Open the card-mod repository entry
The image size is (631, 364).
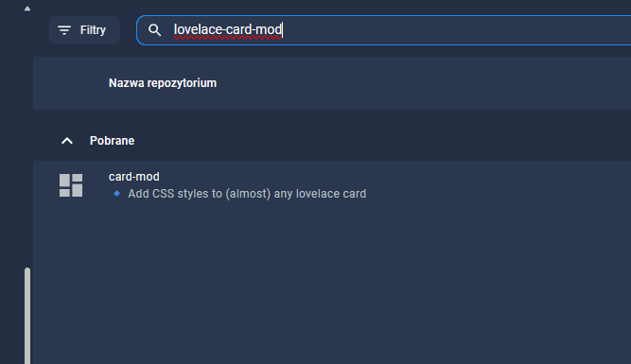134,177
